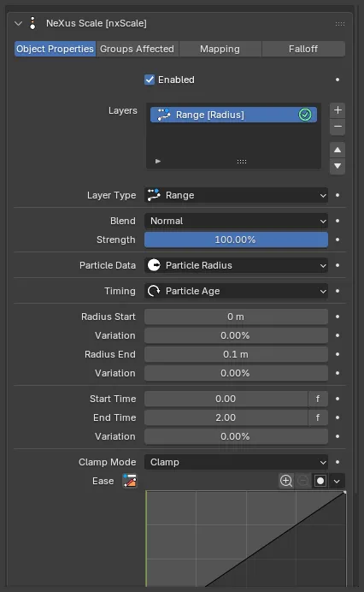Open the Mapping tab

[220, 49]
